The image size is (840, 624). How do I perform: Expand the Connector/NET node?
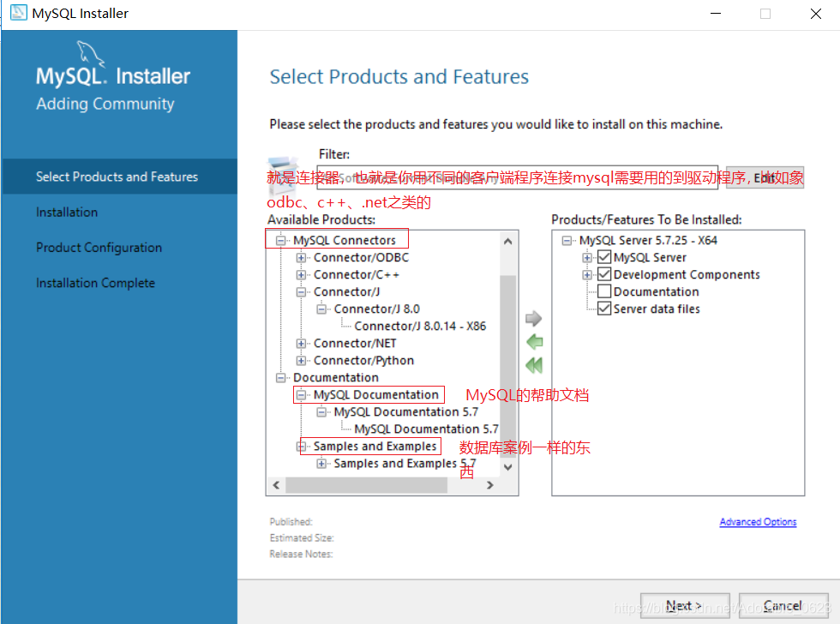click(301, 344)
